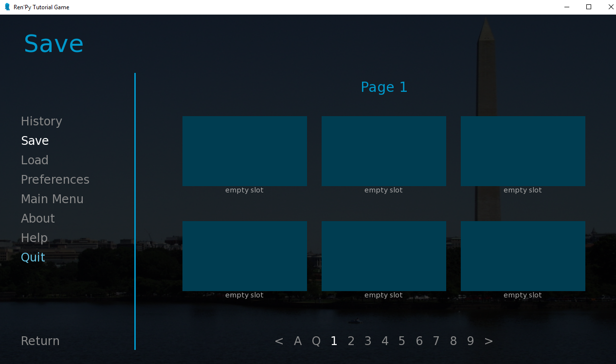Open the Preferences screen

click(x=55, y=179)
